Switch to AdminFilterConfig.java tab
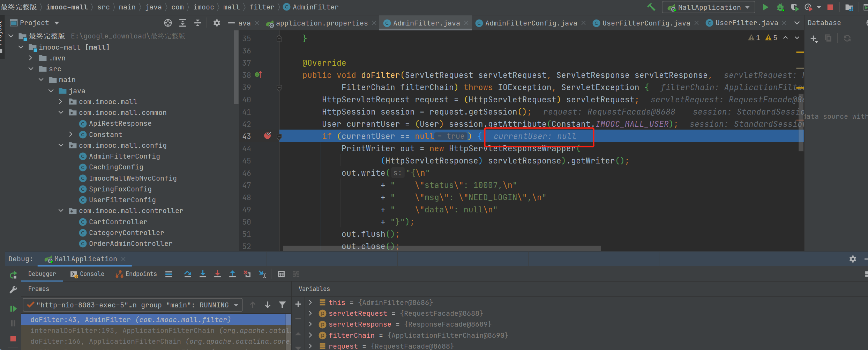Image resolution: width=868 pixels, height=350 pixels. [531, 23]
